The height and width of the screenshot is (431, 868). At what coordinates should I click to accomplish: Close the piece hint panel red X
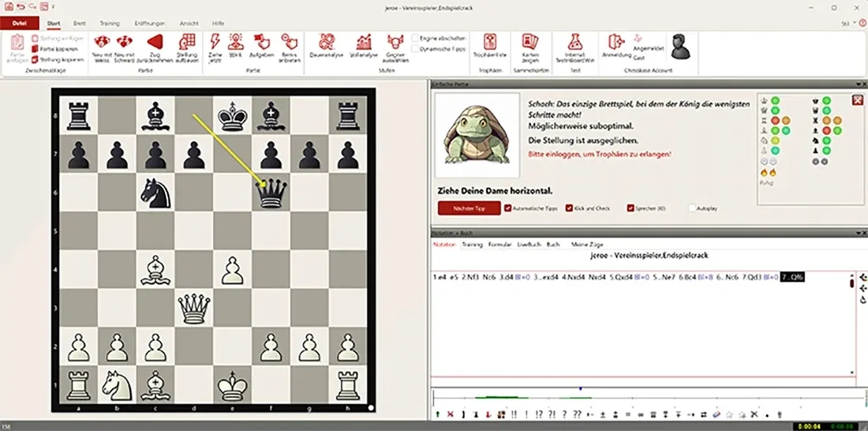click(x=858, y=99)
